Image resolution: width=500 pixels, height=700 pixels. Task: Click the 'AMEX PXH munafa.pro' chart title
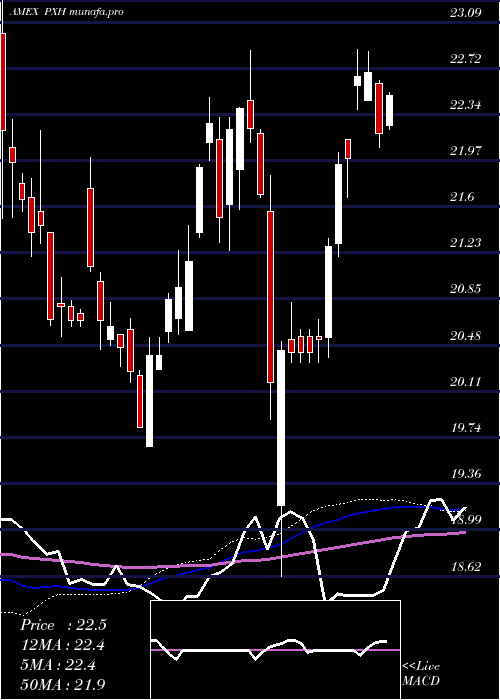[66, 12]
